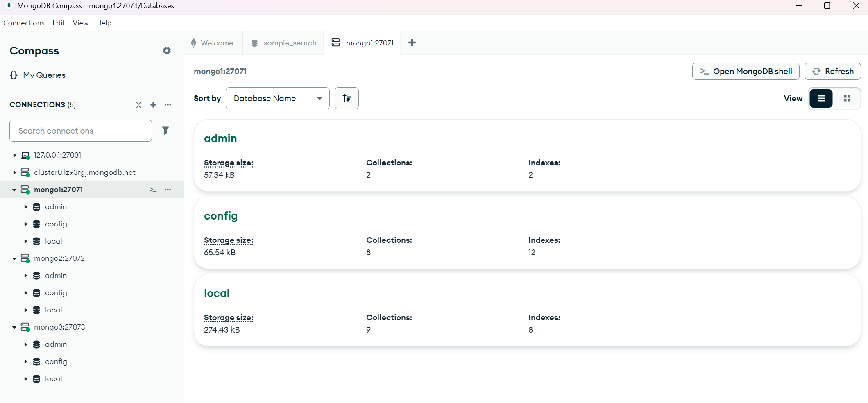Open mongo1:27071 sidebar actions menu
Image resolution: width=868 pixels, height=403 pixels.
[x=168, y=190]
